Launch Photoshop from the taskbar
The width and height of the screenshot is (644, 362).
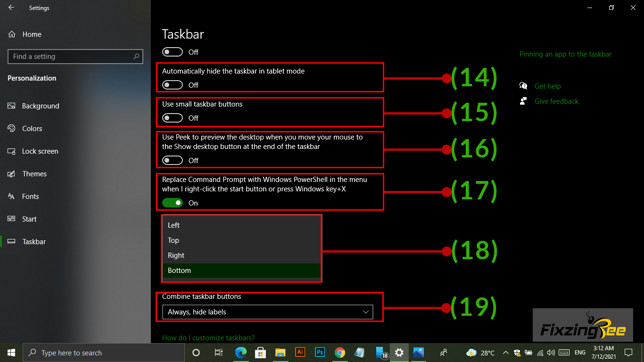point(320,353)
